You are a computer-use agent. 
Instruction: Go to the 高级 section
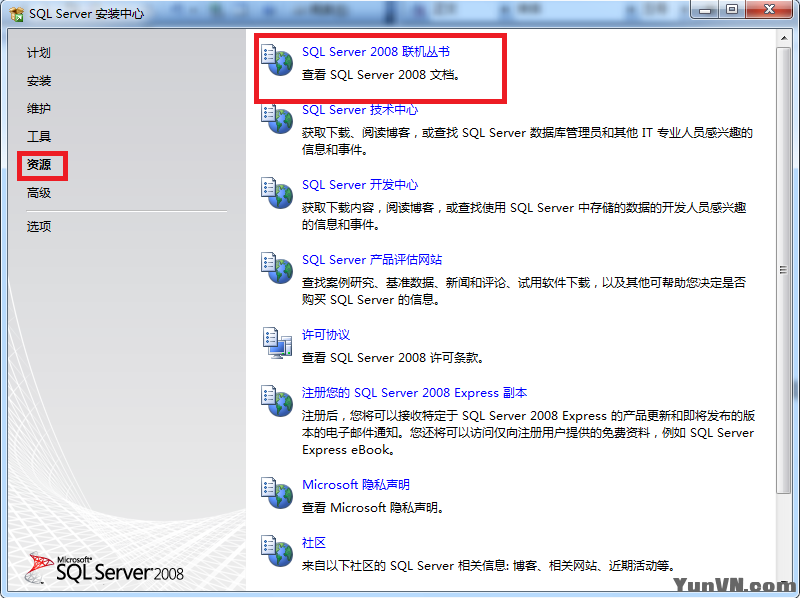coord(39,192)
